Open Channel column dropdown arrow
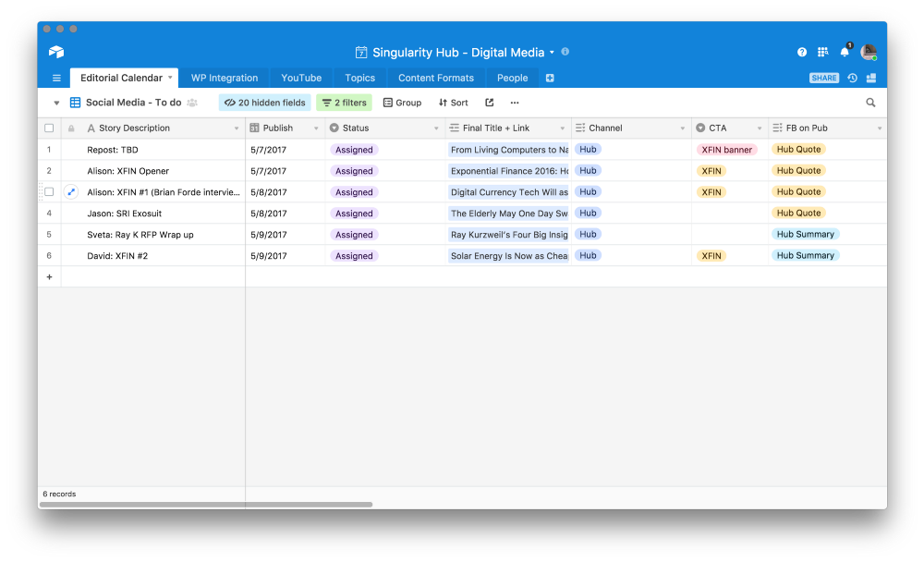Screen dimensions: 924x562 (x=683, y=128)
